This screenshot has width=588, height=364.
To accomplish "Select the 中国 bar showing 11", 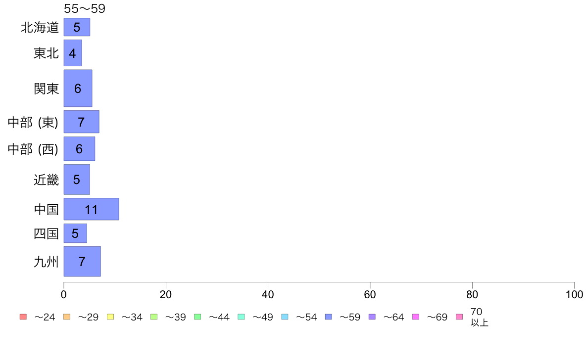I will click(x=92, y=209).
